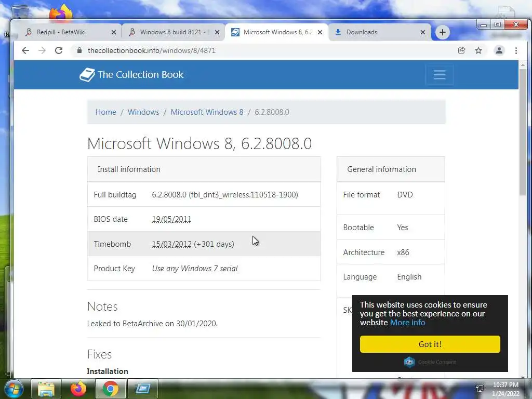This screenshot has width=532, height=399.
Task: Click the Notes section heading
Action: click(102, 307)
